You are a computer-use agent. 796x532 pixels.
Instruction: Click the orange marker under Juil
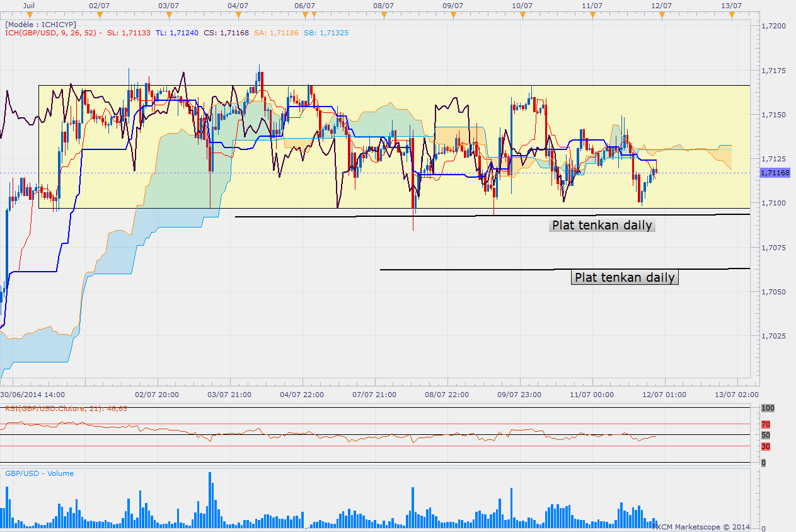coord(29,14)
